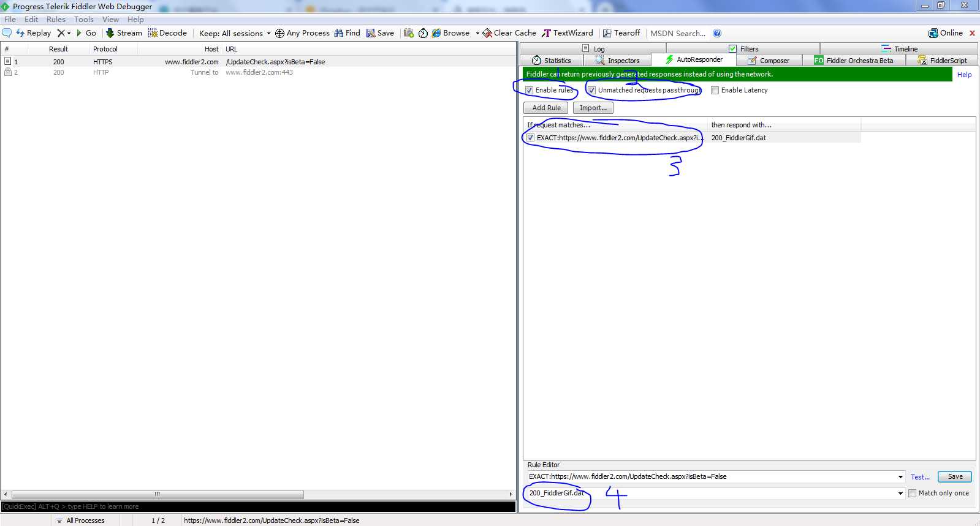Image resolution: width=980 pixels, height=526 pixels.
Task: Switch to the Composer tab
Action: tap(769, 60)
